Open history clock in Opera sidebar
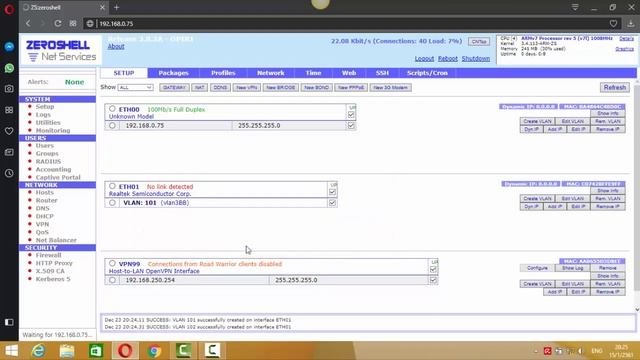 pyautogui.click(x=9, y=173)
